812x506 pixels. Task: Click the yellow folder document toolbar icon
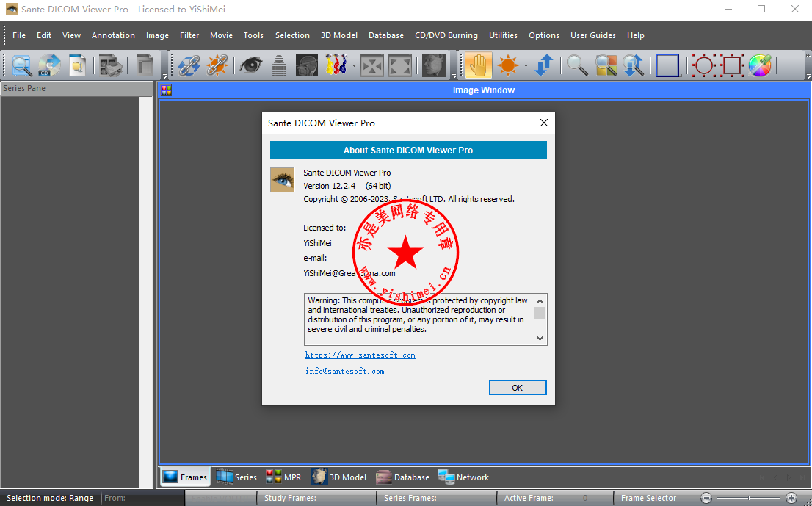click(x=78, y=65)
